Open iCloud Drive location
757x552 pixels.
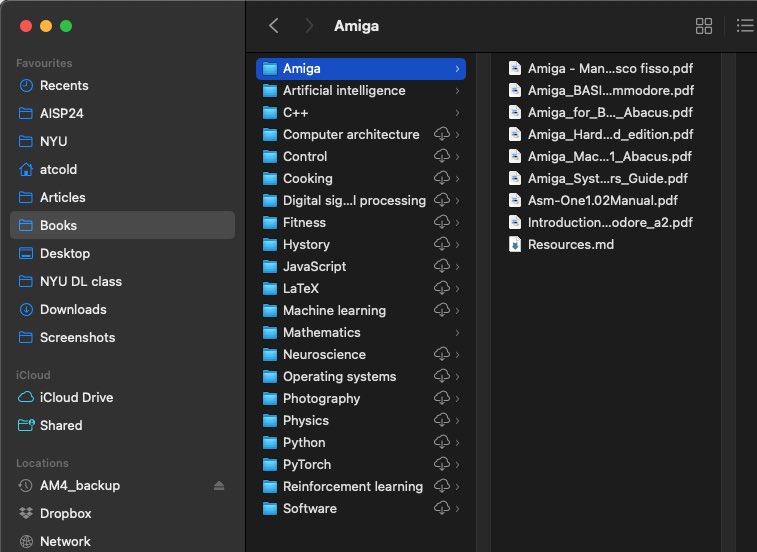122,397
